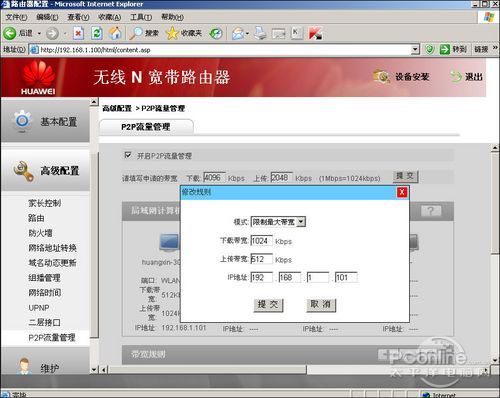
Task: Click the applied upload field 2048
Action: coord(282,177)
